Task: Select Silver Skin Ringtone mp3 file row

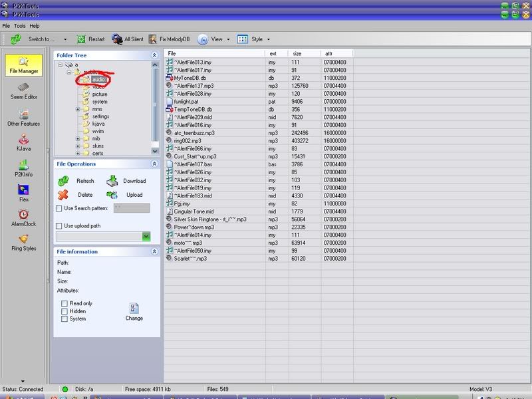Action: (259, 219)
